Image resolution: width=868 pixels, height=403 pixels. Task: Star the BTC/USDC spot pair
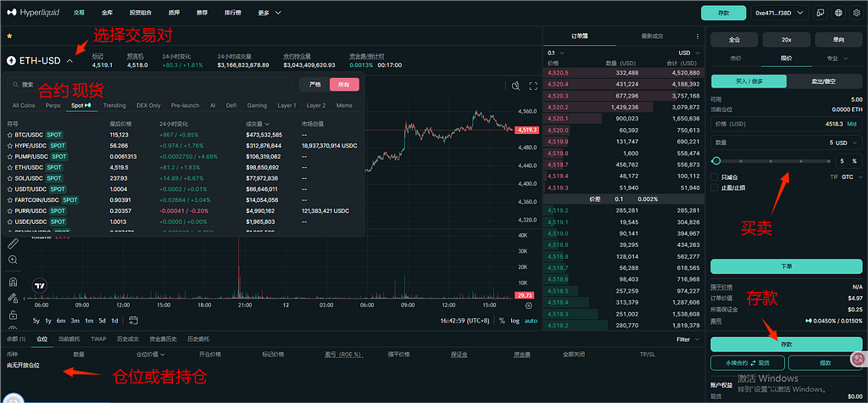point(10,135)
